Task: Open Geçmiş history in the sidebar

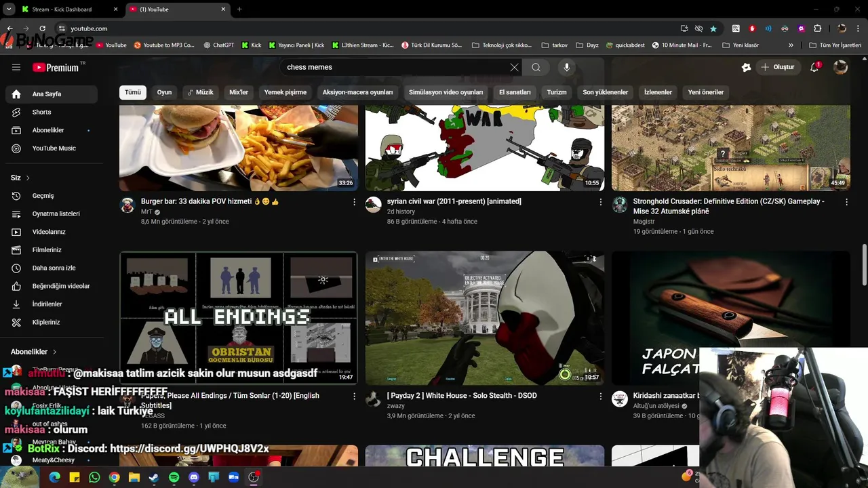Action: pos(52,196)
